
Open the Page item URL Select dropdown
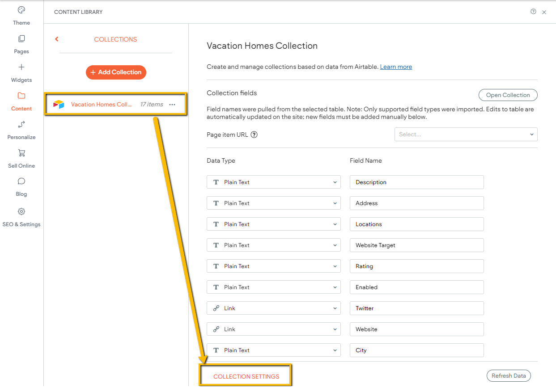tap(466, 134)
